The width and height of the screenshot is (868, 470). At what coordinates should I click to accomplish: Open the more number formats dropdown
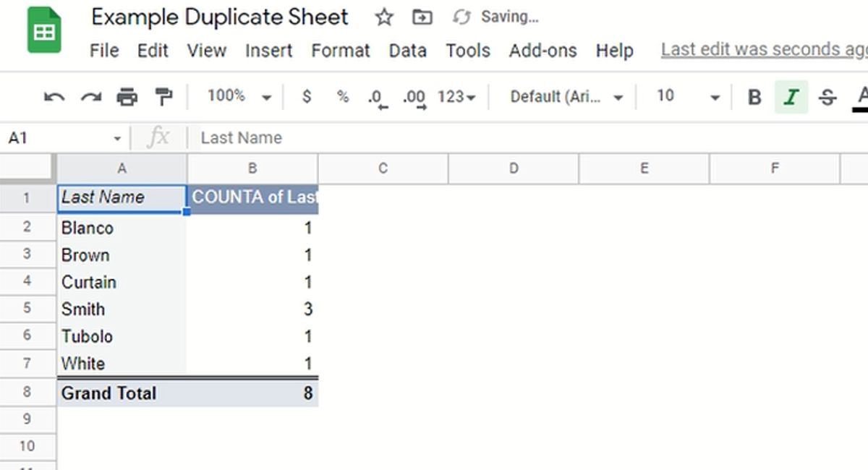click(456, 96)
